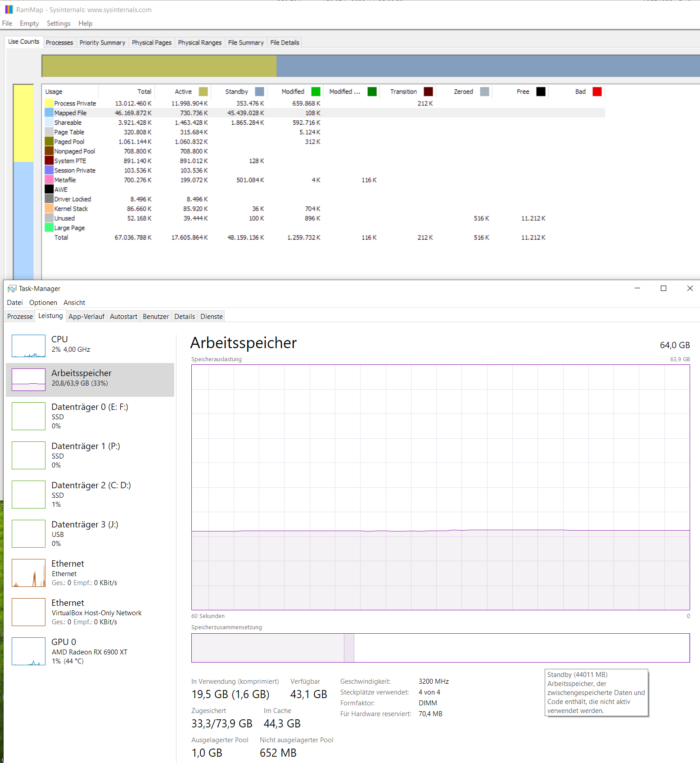
Task: Switch to the Autostart tab
Action: pyautogui.click(x=123, y=317)
